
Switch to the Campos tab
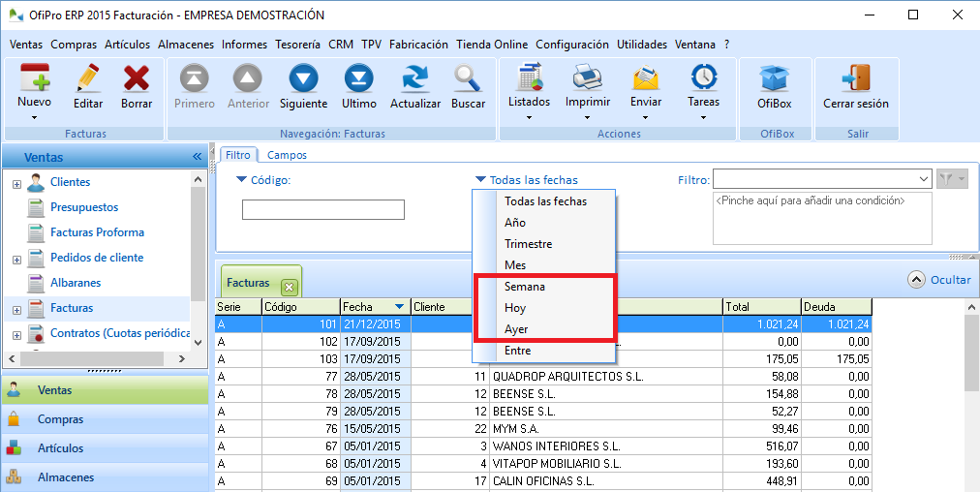(287, 155)
